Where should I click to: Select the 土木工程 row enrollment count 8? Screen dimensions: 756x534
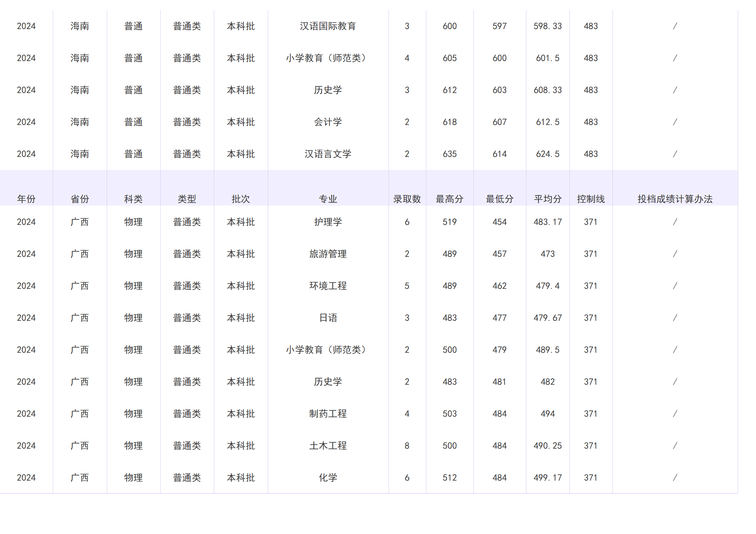pyautogui.click(x=407, y=445)
